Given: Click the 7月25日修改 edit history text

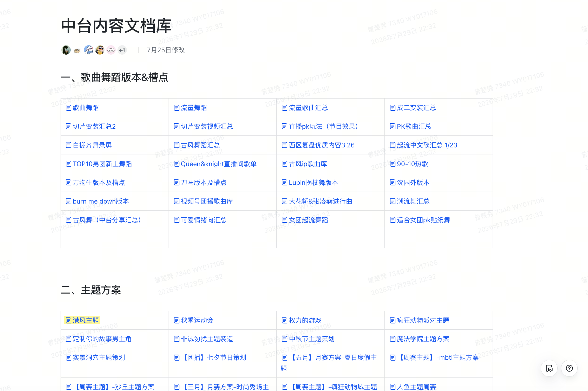Looking at the screenshot, I should click(x=166, y=50).
